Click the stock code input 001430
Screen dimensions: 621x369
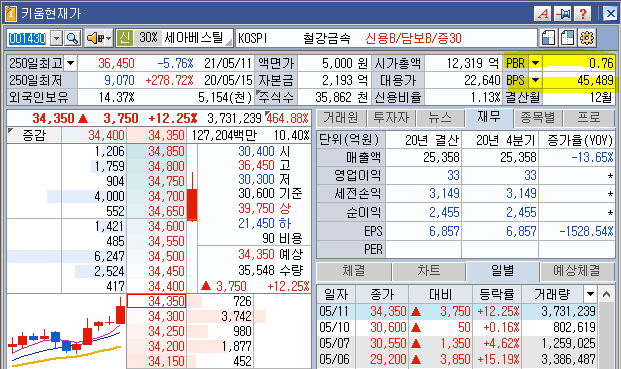pyautogui.click(x=27, y=38)
